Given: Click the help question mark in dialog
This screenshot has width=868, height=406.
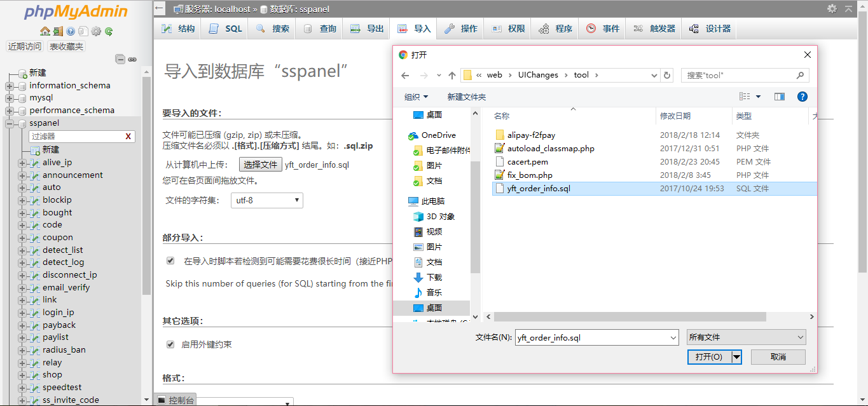Looking at the screenshot, I should point(803,97).
